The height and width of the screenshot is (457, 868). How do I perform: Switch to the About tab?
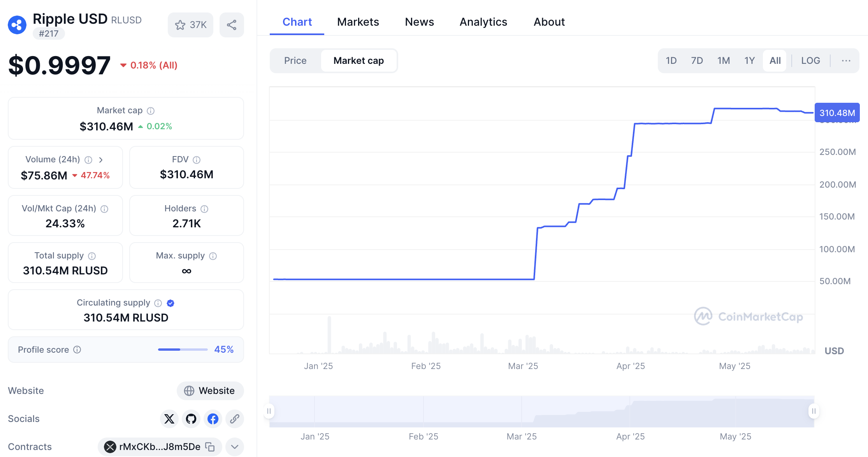(549, 22)
